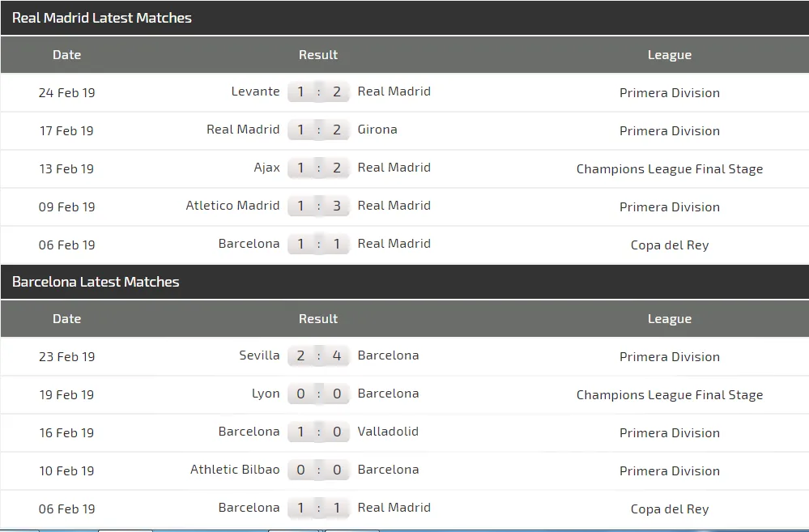Click the 2:4 score of Sevilla match
Viewport: 809px width, 532px height.
(x=318, y=356)
